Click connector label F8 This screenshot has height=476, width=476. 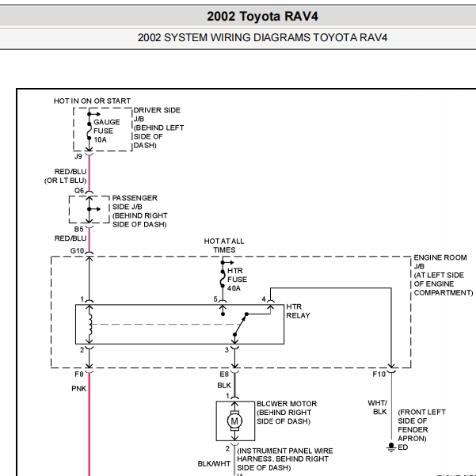click(x=79, y=375)
